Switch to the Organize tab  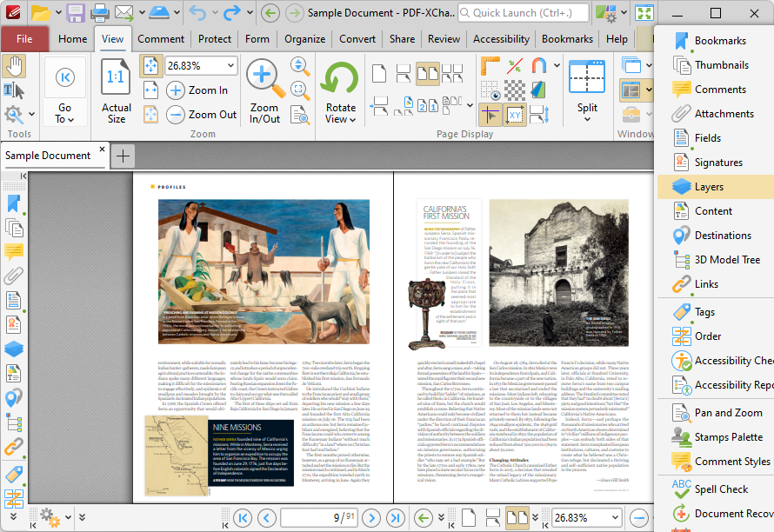(x=304, y=39)
